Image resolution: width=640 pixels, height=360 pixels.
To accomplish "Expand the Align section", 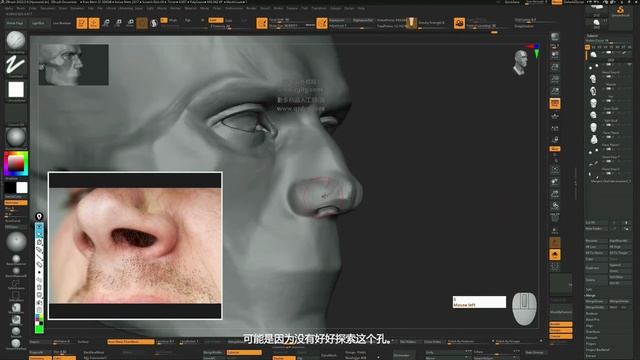I will pyautogui.click(x=589, y=326).
